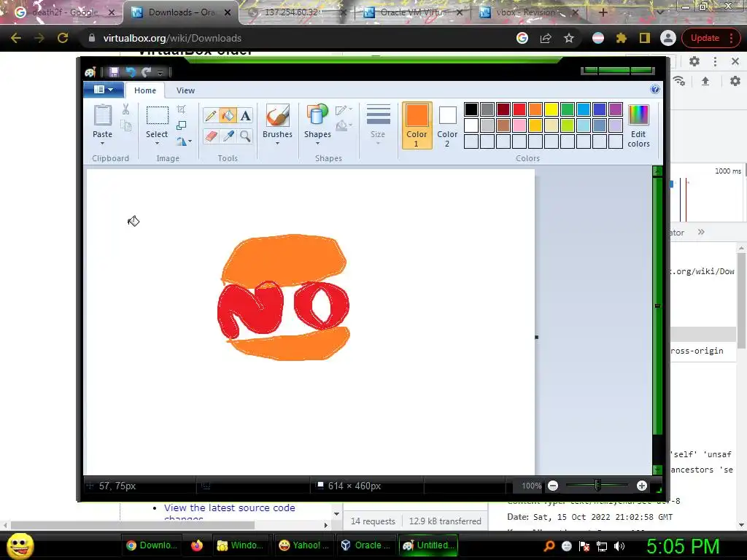Open Customize Quick Access Toolbar dropdown
This screenshot has height=560, width=747.
tap(160, 72)
